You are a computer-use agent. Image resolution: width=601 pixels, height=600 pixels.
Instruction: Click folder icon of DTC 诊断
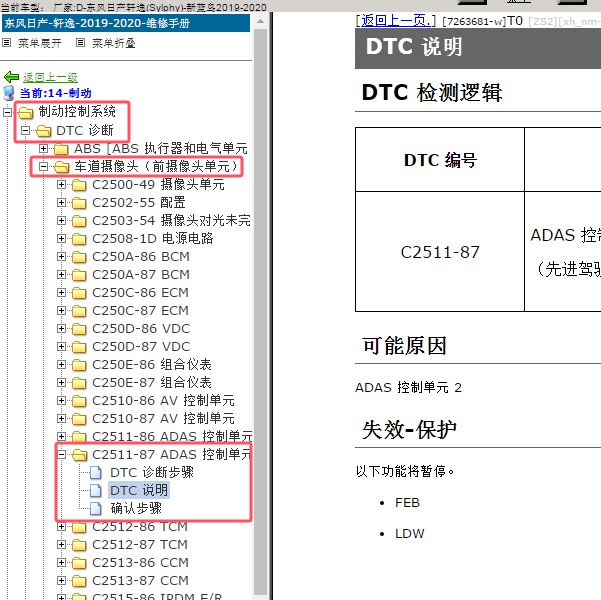44,131
